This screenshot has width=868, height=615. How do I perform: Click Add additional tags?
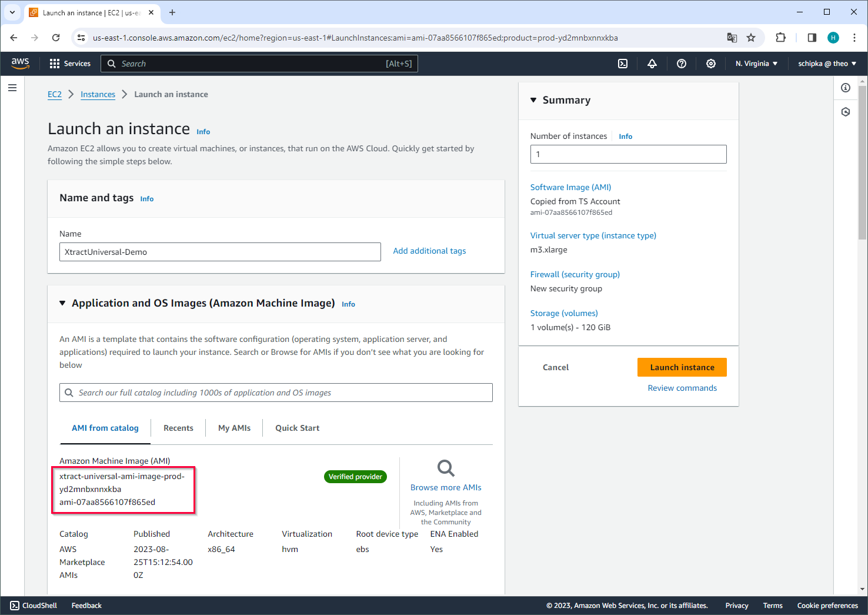tap(429, 251)
